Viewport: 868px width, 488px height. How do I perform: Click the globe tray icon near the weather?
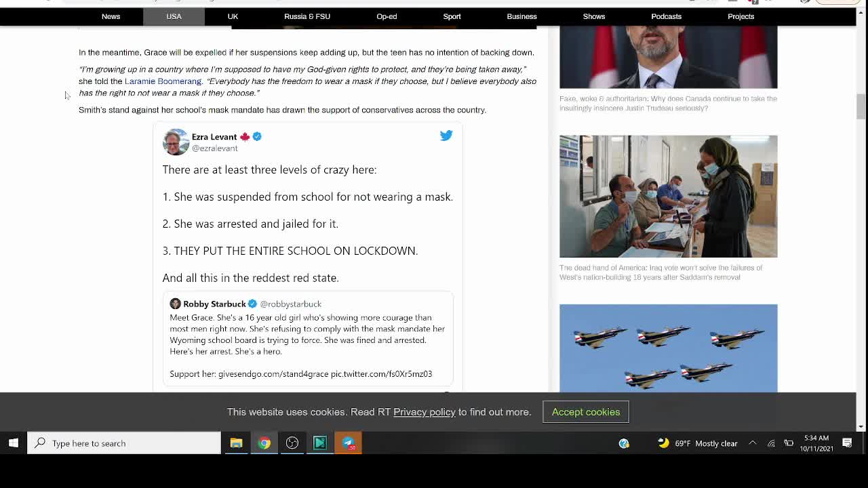pyautogui.click(x=624, y=443)
